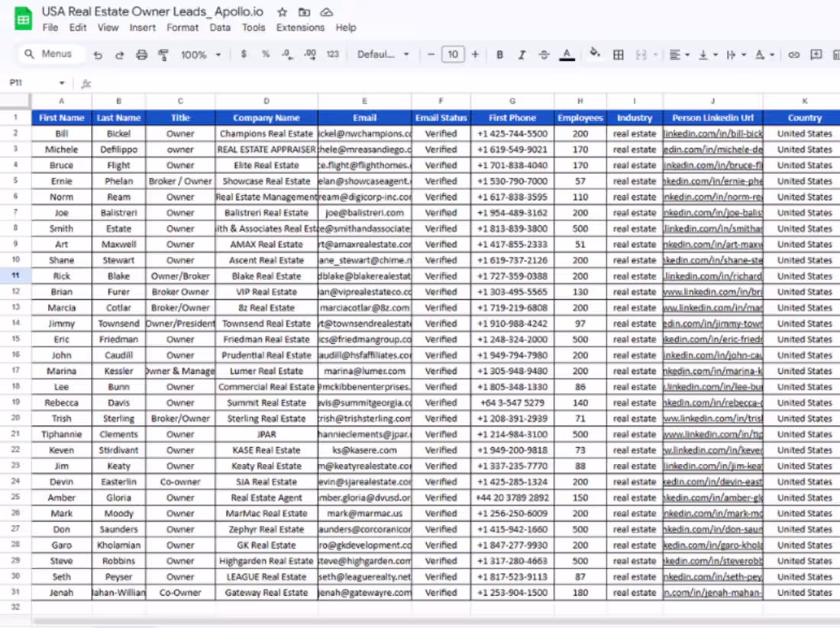The height and width of the screenshot is (628, 840).
Task: Select the cell 'Tiphannie'
Action: 62,434
